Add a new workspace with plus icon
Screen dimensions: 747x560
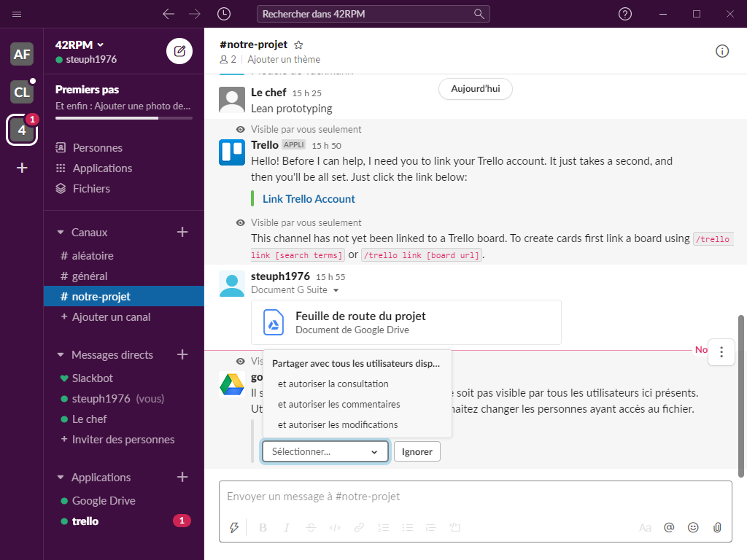[x=22, y=168]
